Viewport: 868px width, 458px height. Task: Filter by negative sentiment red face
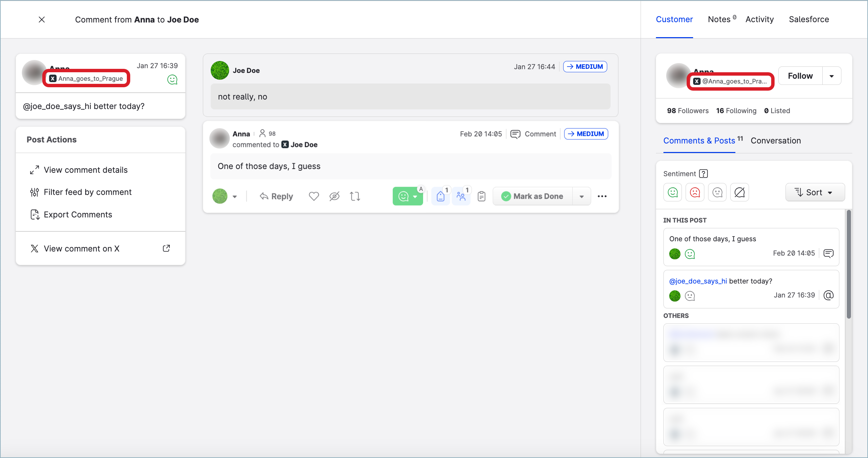pyautogui.click(x=695, y=193)
